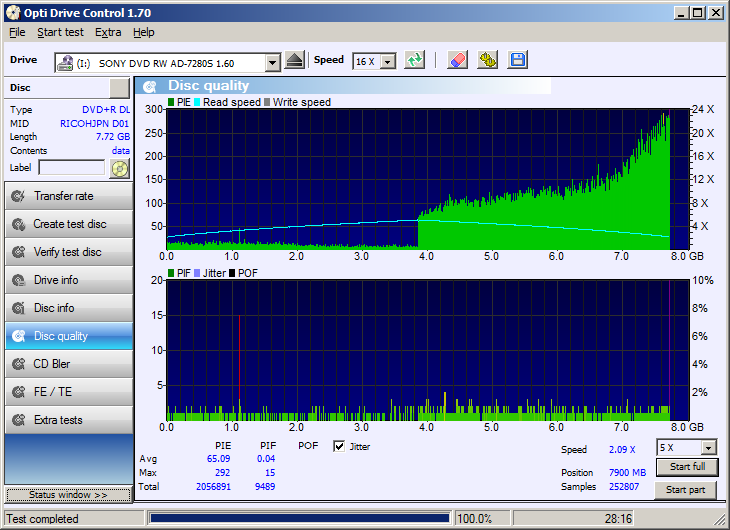Click the disc Label input field
Image resolution: width=730 pixels, height=530 pixels.
click(x=72, y=168)
